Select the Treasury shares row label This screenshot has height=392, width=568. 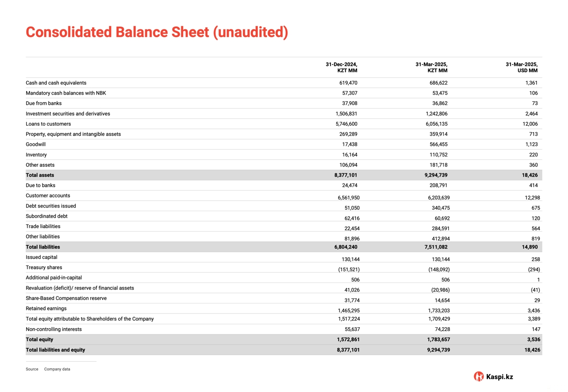(x=44, y=268)
